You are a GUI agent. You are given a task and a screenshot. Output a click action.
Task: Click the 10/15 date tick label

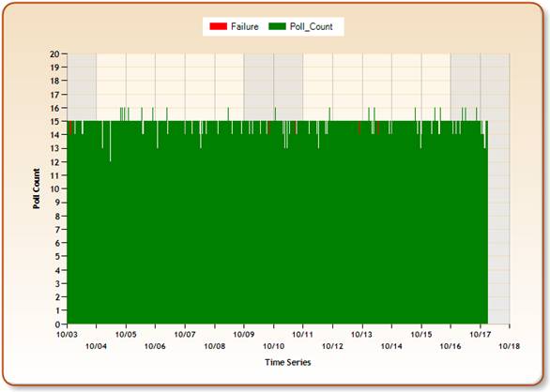[x=421, y=334]
